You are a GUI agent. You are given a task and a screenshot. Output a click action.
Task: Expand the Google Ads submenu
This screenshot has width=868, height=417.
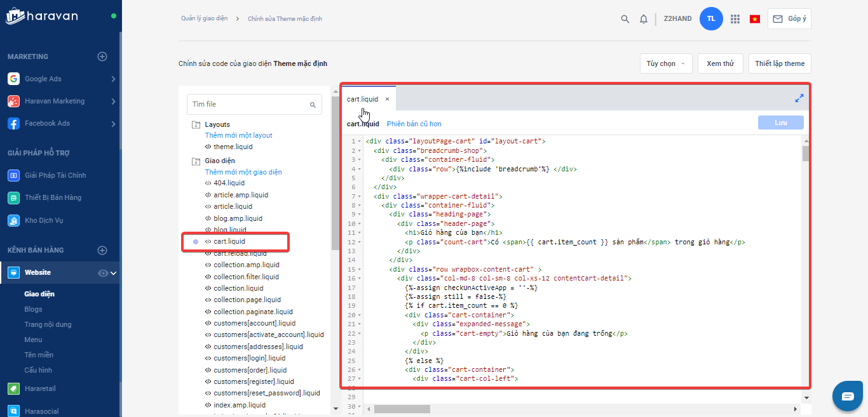click(113, 79)
